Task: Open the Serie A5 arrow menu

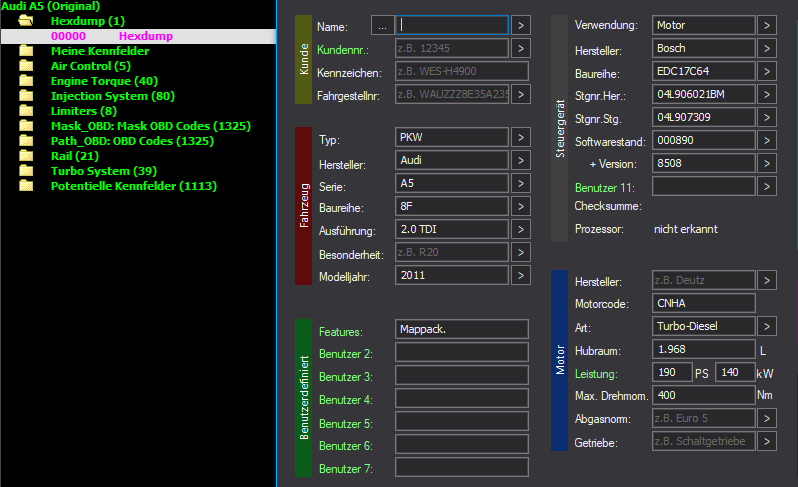Action: coord(521,183)
